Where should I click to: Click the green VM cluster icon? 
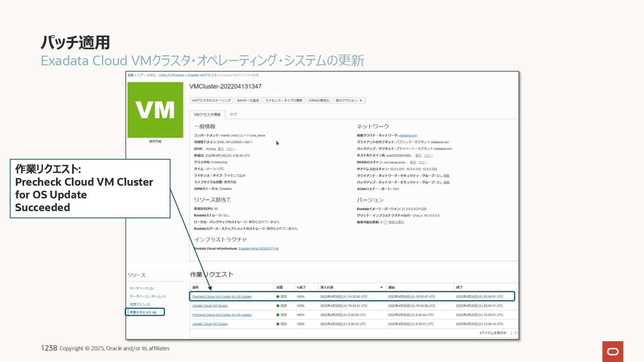(155, 110)
